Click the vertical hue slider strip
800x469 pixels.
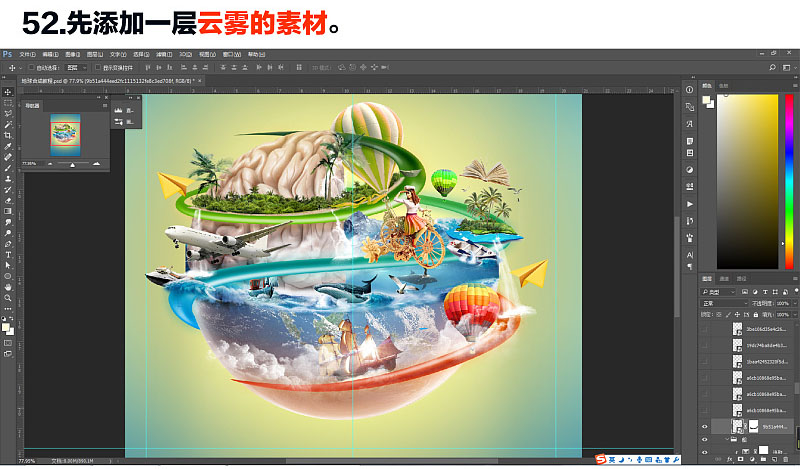[x=789, y=181]
